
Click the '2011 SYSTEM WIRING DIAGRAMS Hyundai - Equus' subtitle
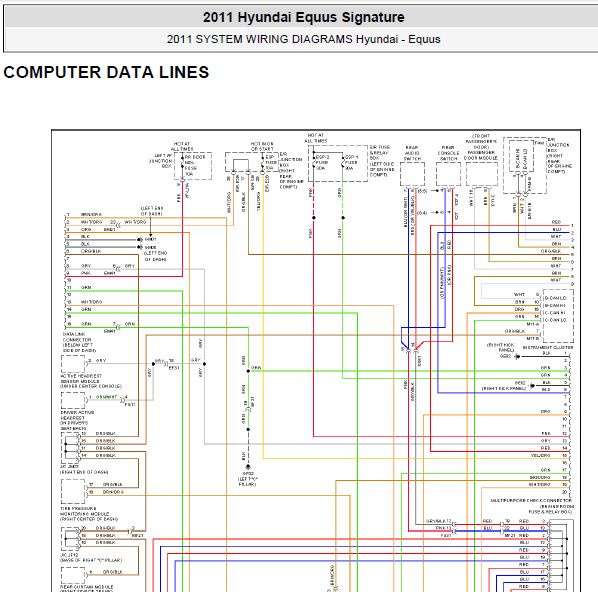click(x=304, y=39)
